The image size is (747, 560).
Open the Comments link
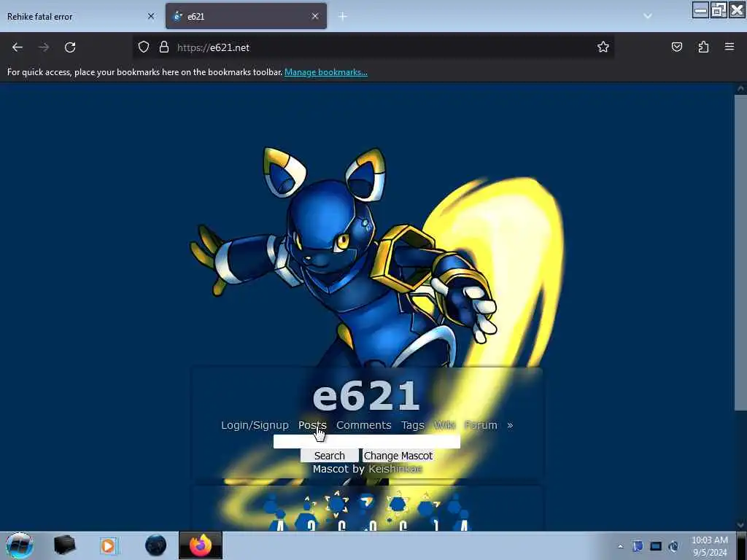(x=363, y=425)
